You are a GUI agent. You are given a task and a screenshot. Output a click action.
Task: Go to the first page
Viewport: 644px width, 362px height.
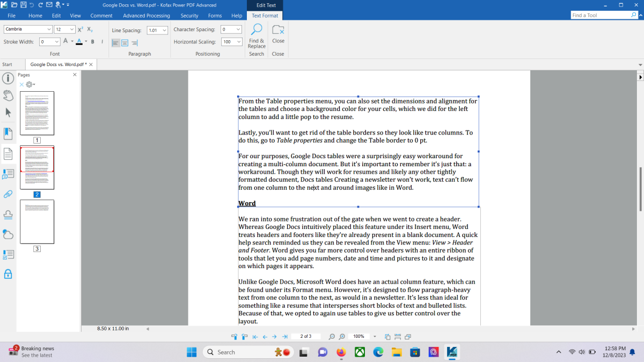(x=255, y=337)
